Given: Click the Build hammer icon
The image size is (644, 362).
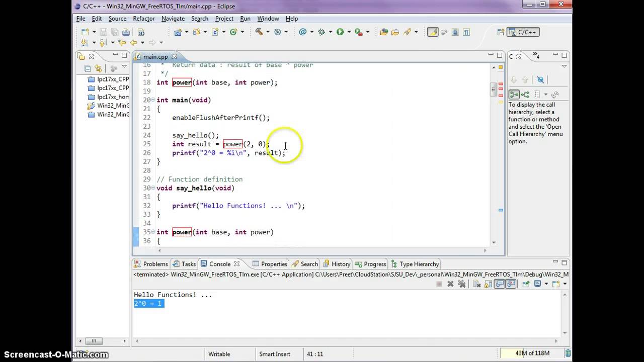Looking at the screenshot, I should (259, 32).
